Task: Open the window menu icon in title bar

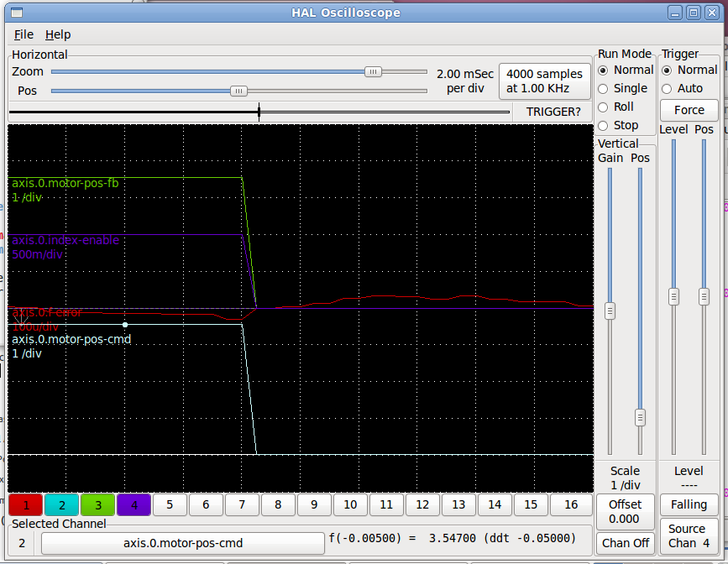Action: (17, 13)
